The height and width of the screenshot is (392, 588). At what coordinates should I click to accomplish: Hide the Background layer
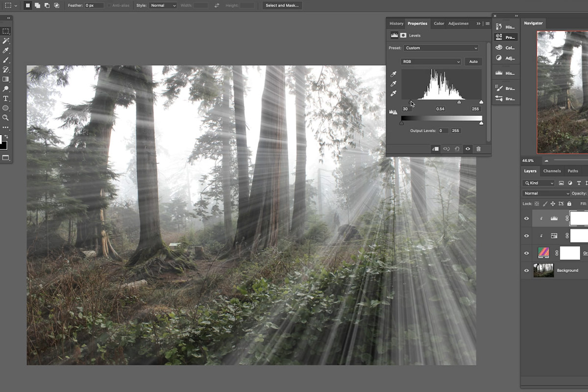pyautogui.click(x=526, y=270)
